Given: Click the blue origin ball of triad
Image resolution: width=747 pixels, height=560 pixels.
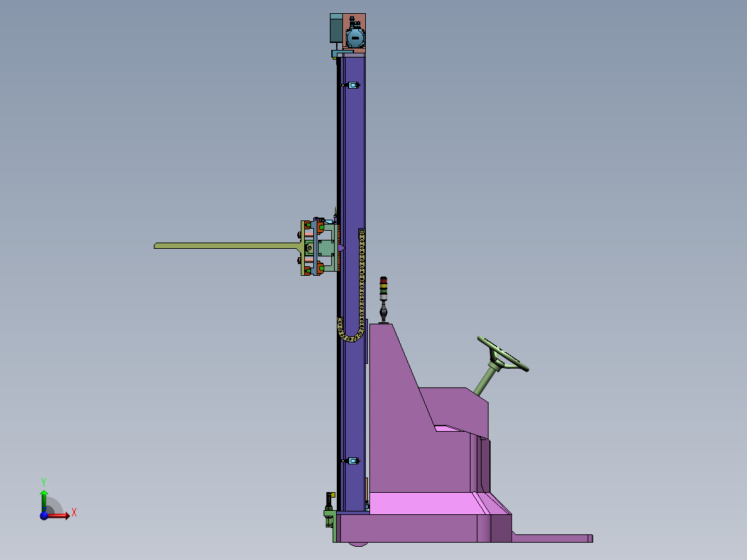Looking at the screenshot, I should [44, 516].
